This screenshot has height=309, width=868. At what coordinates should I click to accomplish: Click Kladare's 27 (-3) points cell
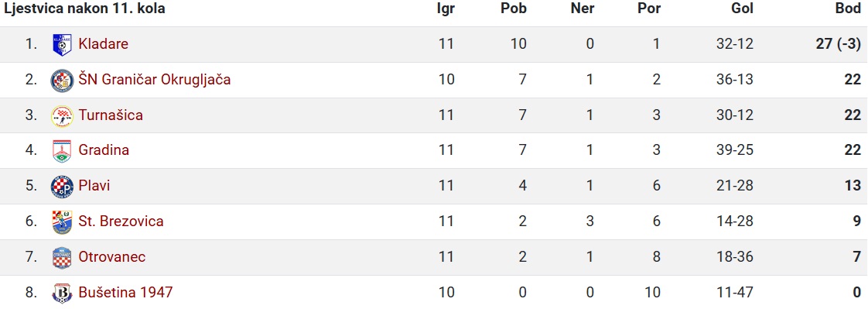pos(838,44)
